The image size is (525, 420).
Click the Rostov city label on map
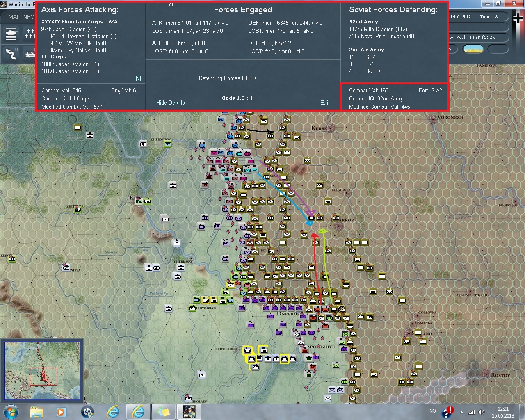click(500, 375)
